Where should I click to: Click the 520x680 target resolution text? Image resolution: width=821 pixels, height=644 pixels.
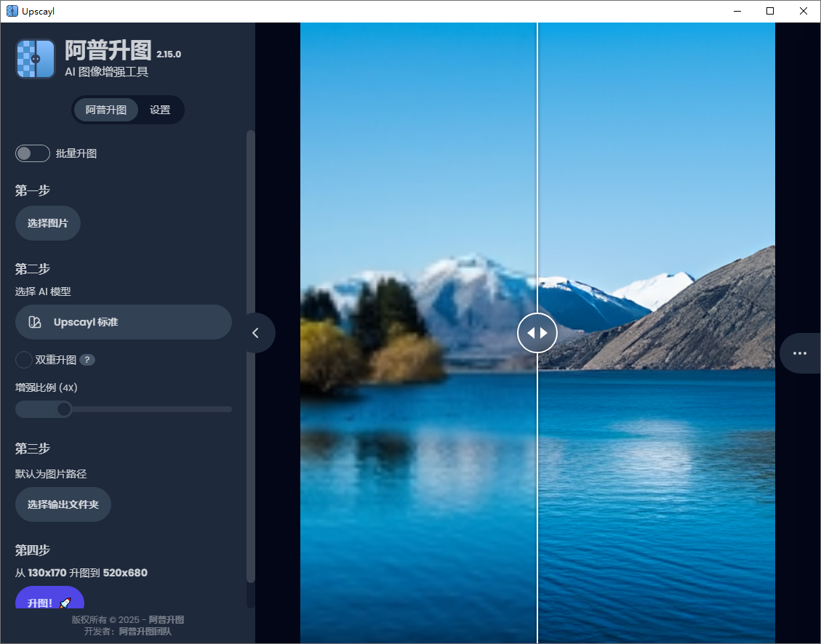125,573
